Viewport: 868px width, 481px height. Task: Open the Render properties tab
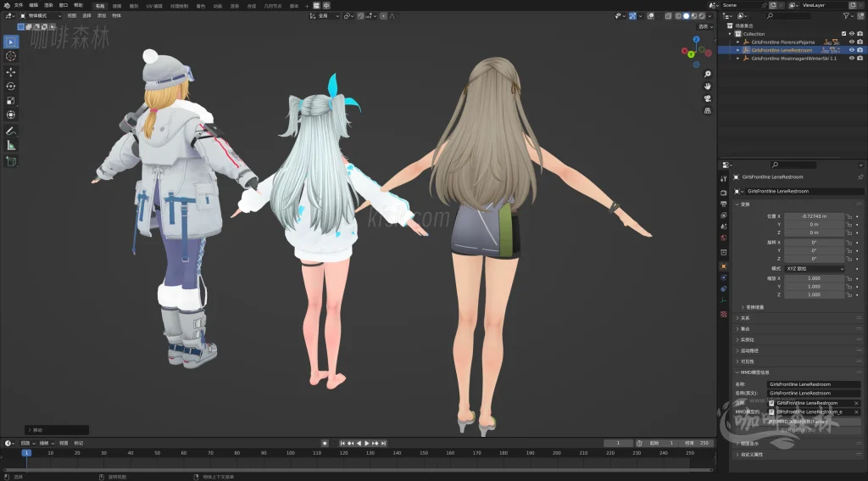click(724, 193)
